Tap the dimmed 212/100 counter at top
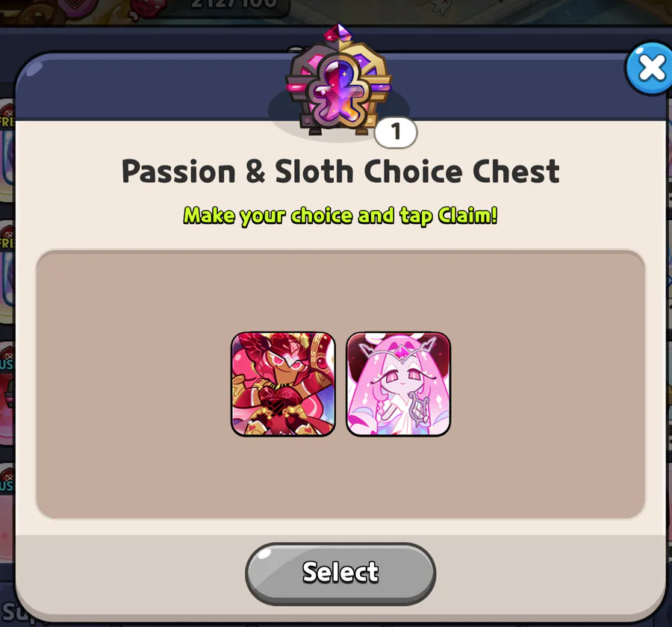This screenshot has height=627, width=672. (x=234, y=4)
